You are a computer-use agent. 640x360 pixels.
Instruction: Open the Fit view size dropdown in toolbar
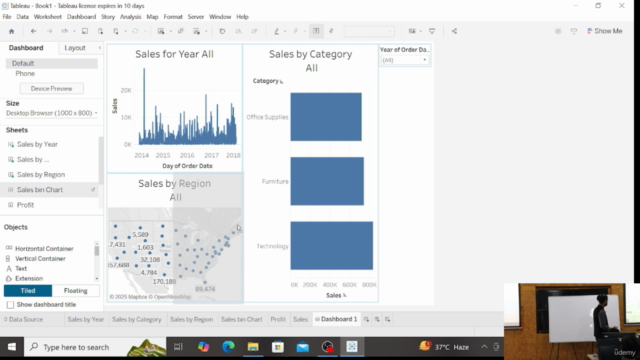[369, 31]
